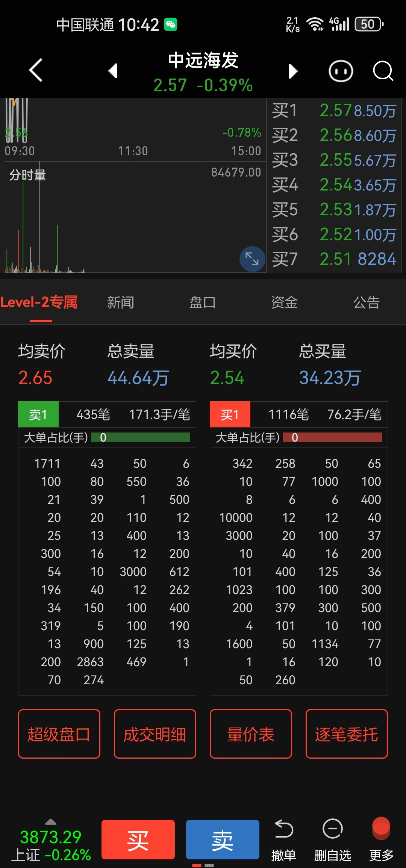
Task: Select 买6 row at 2.52
Action: coord(334,234)
